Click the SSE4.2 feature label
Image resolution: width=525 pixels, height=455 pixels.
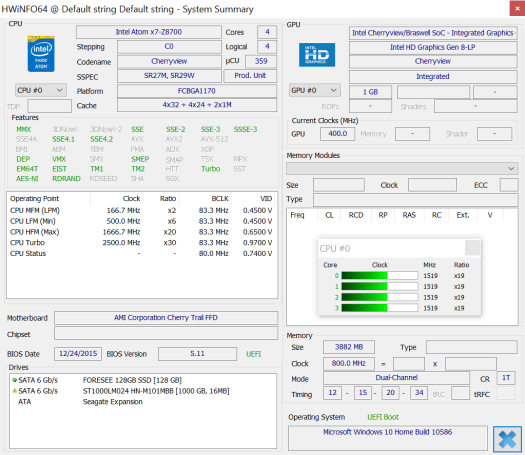point(101,139)
